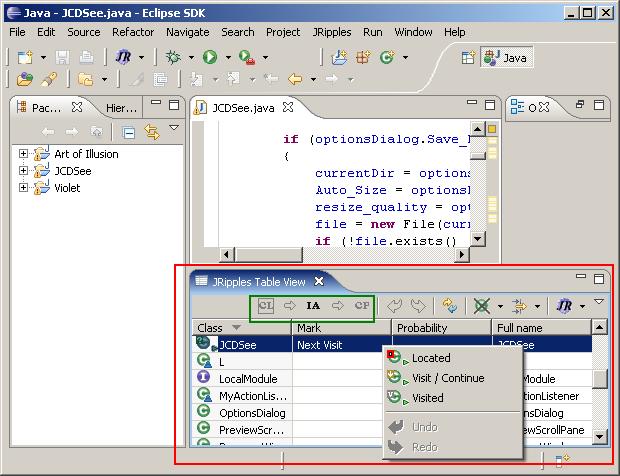Image resolution: width=620 pixels, height=476 pixels.
Task: Click the status bar icon at bottom right
Action: click(x=561, y=460)
